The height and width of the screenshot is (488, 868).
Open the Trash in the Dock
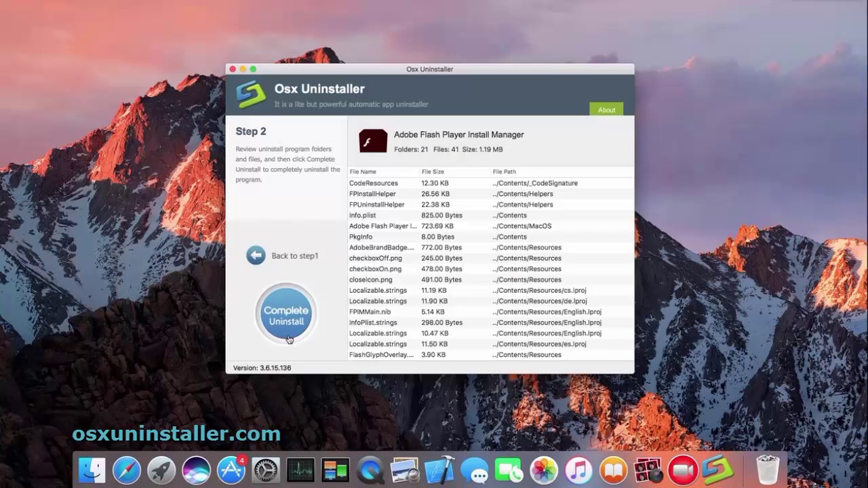point(768,470)
